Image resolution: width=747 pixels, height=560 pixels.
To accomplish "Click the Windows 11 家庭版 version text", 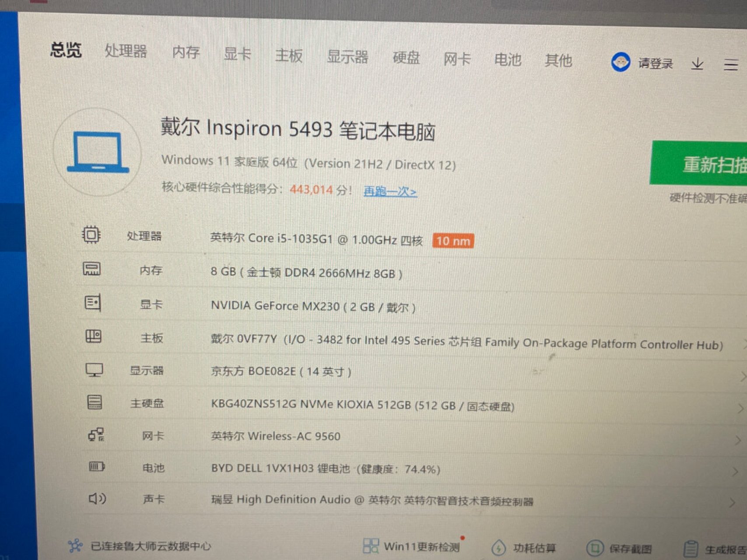I will coord(309,163).
